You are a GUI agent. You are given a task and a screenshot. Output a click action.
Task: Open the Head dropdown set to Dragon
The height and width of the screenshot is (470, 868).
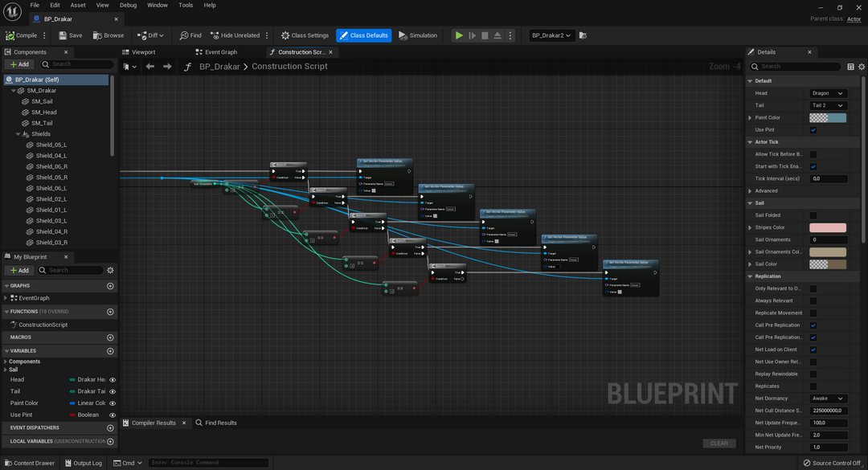tap(829, 92)
